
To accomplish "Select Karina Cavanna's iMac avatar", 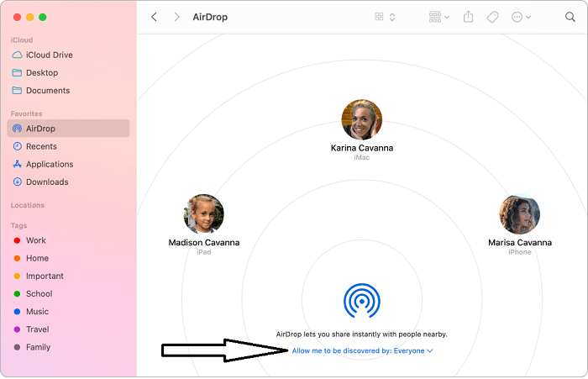I will tap(362, 119).
